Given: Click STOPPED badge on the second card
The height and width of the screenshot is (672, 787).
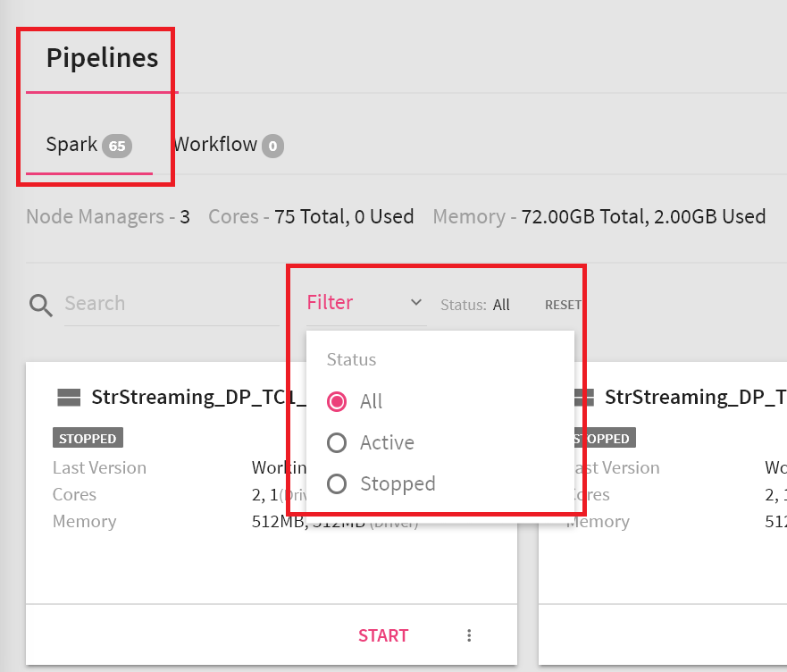Looking at the screenshot, I should (602, 438).
